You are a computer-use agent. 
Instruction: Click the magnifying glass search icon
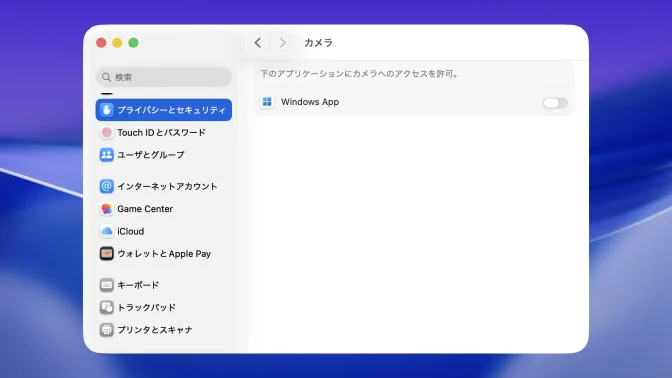tap(106, 77)
